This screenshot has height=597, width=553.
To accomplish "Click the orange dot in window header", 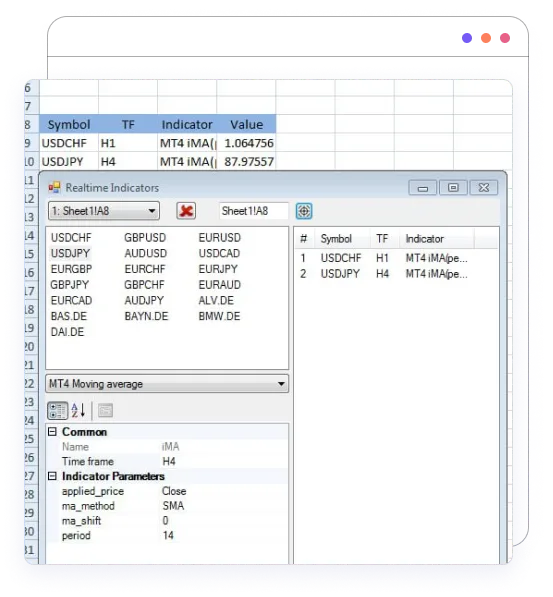I will pyautogui.click(x=486, y=38).
